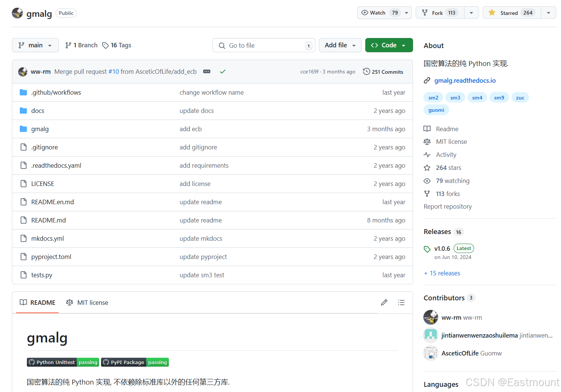The image size is (561, 392).
Task: Open the Contributors 3 heading link
Action: (449, 298)
